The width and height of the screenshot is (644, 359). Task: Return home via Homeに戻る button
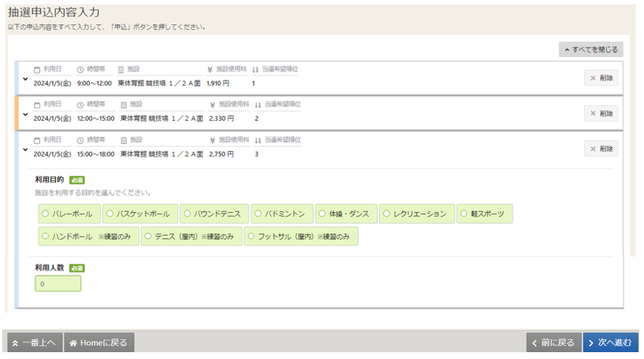(x=100, y=343)
